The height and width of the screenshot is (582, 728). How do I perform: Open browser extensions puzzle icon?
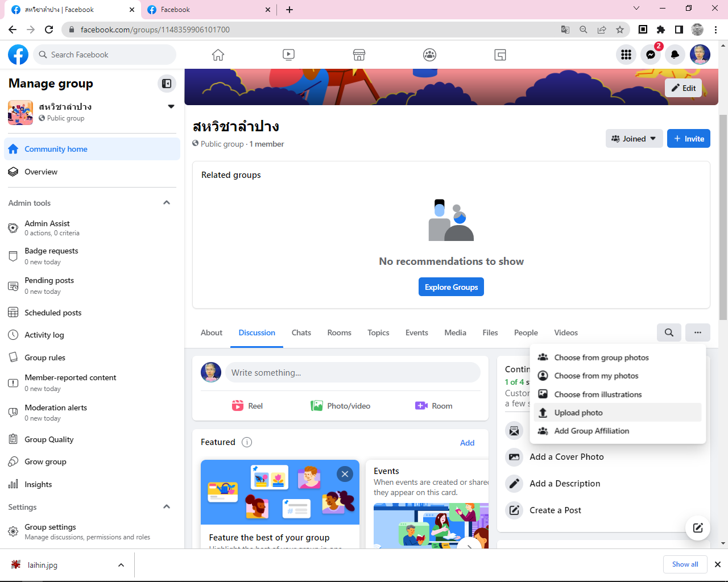661,30
